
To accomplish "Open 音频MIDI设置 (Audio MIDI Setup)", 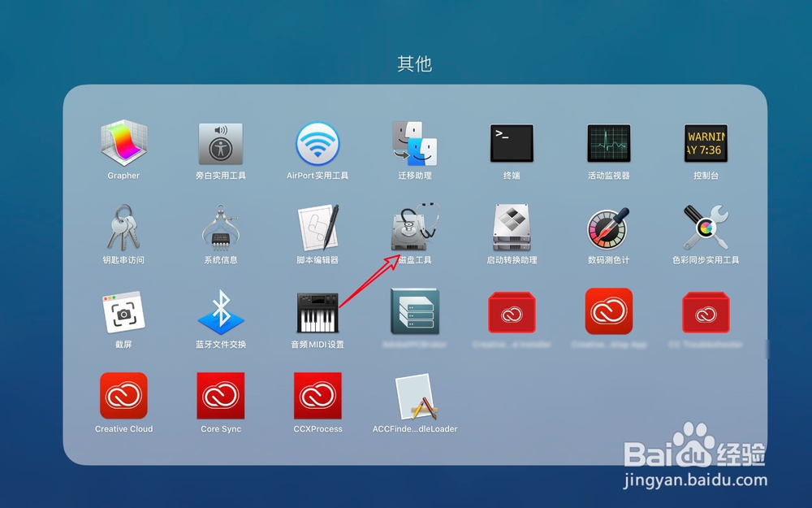I will pos(317,314).
